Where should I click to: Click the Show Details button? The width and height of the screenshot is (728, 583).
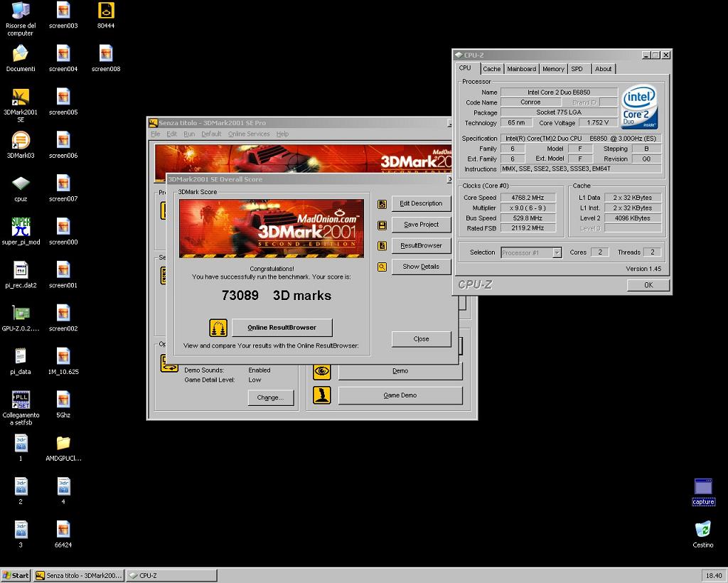(421, 267)
